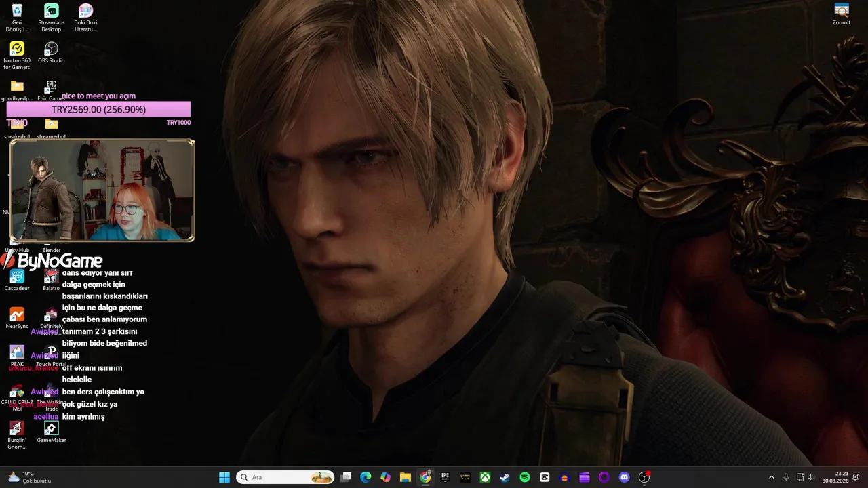Click chat message 'çok güzel kız ya'

pos(90,404)
